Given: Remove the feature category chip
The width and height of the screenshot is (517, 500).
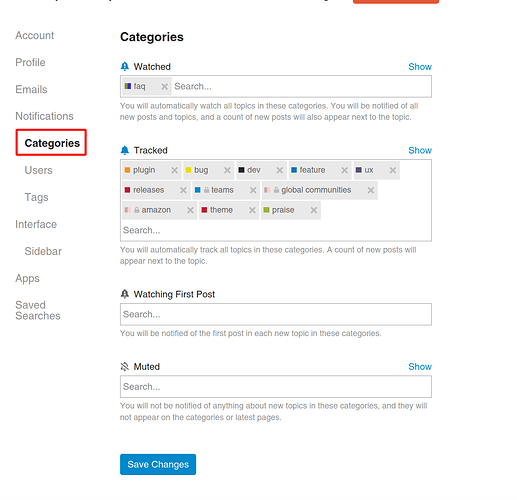Looking at the screenshot, I should point(344,170).
